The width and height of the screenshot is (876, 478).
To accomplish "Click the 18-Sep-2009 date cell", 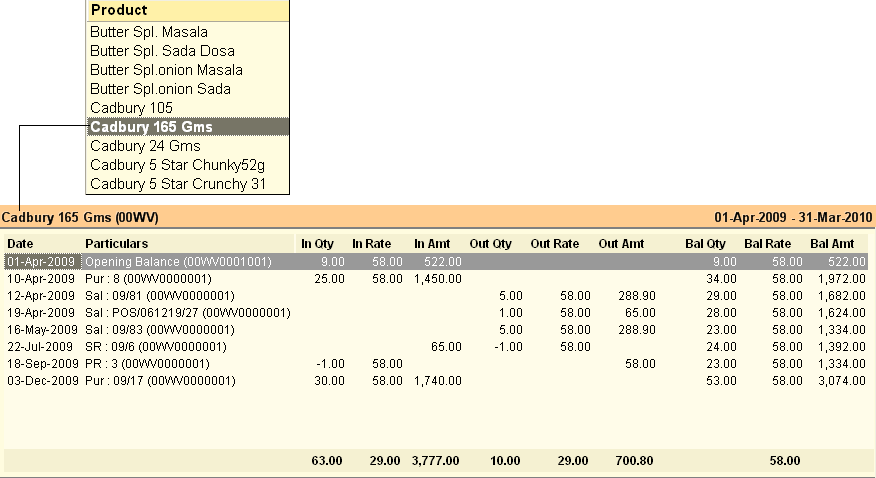I will 42,364.
